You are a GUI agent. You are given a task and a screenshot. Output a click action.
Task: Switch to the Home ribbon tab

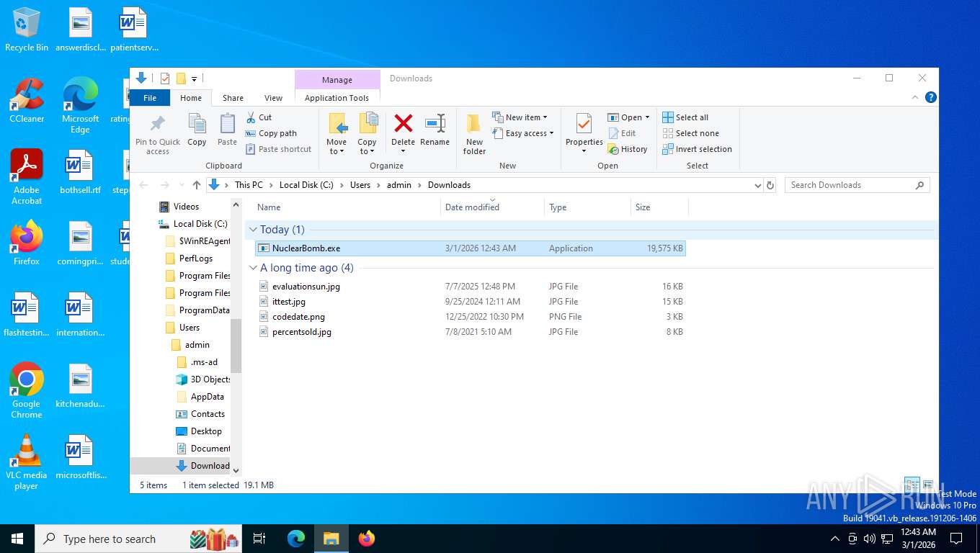click(x=191, y=98)
